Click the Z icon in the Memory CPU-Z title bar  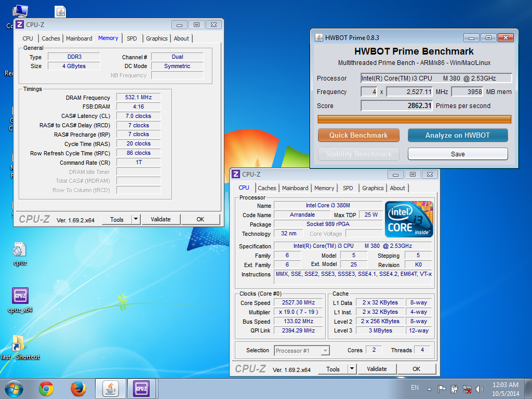coord(20,24)
